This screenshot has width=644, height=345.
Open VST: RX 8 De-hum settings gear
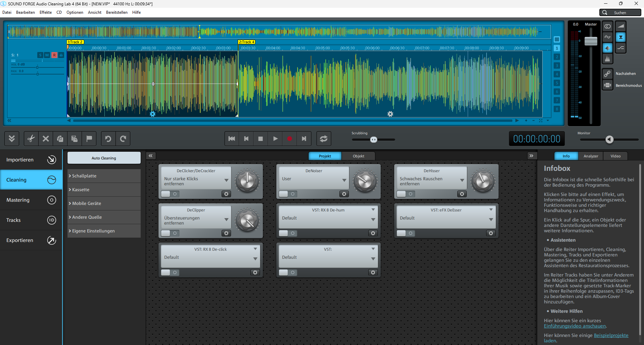[x=373, y=233]
